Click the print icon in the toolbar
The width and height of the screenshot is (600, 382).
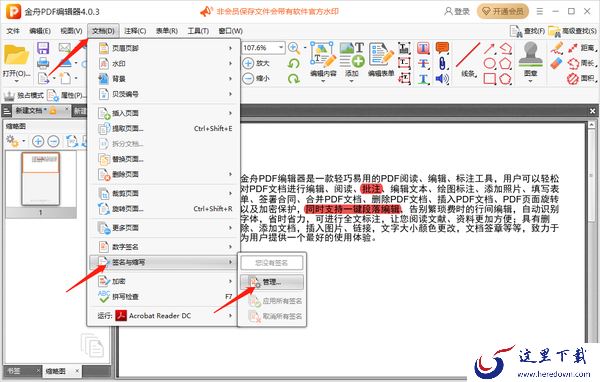click(43, 63)
